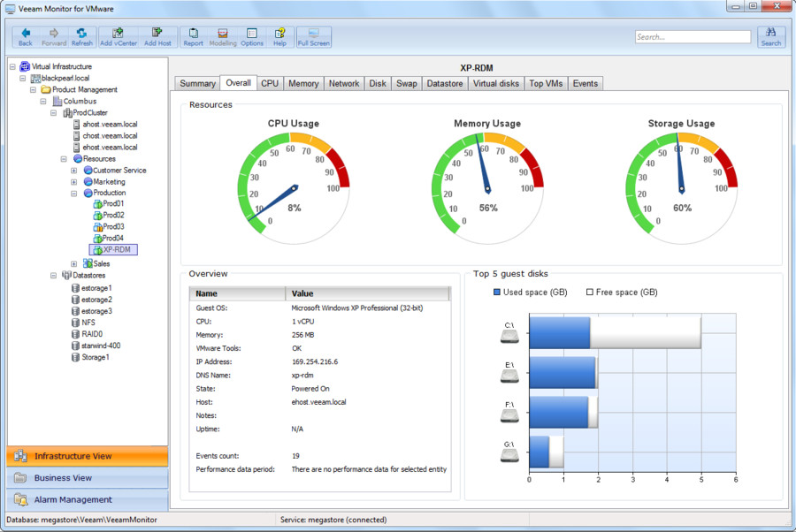Image resolution: width=796 pixels, height=532 pixels.
Task: Open the Report tool
Action: tap(193, 37)
